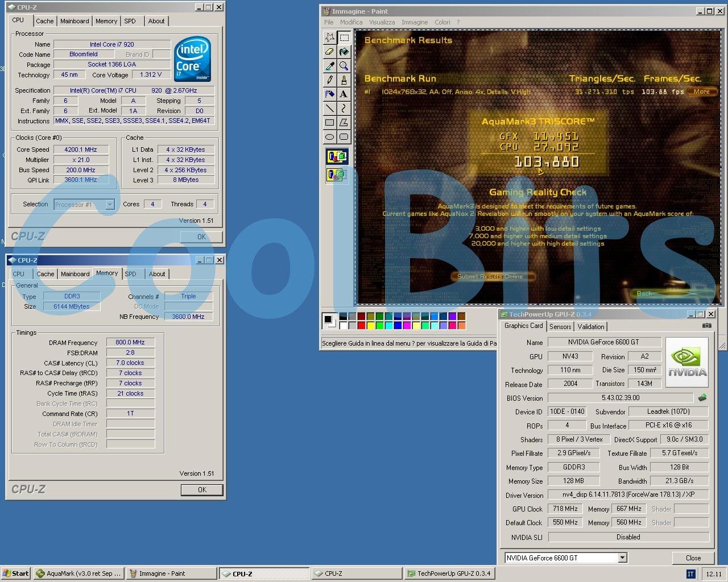Image resolution: width=728 pixels, height=582 pixels.
Task: Click the Driver Version field in GPU-Z
Action: point(628,494)
